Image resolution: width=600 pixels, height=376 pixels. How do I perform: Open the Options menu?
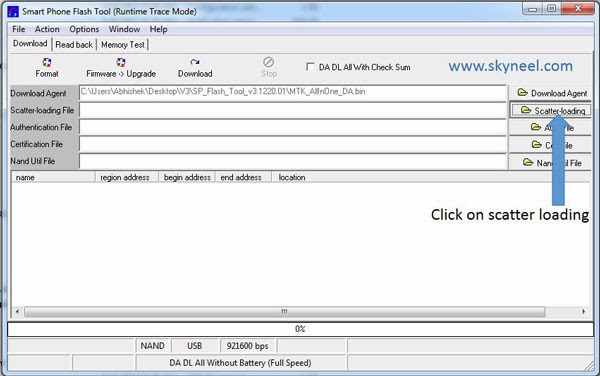point(84,29)
